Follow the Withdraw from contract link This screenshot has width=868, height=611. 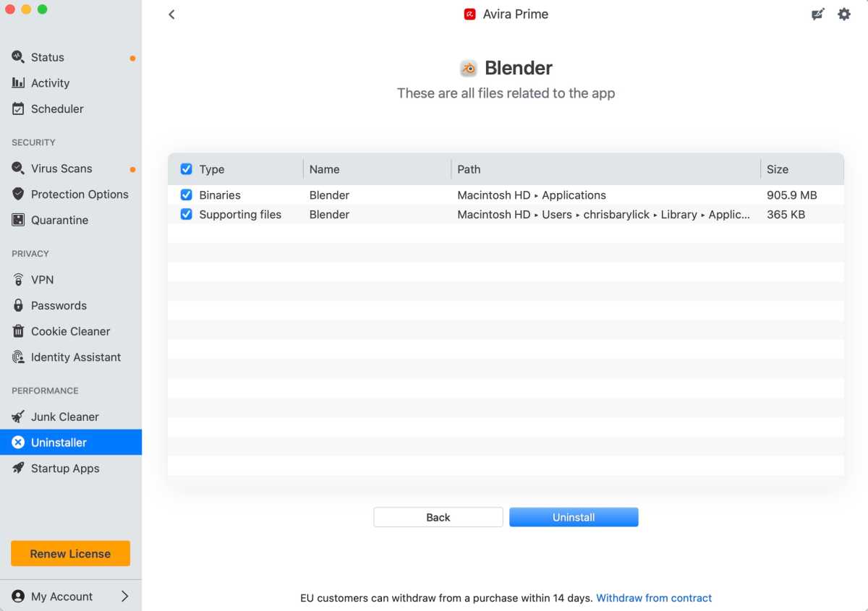pyautogui.click(x=654, y=598)
